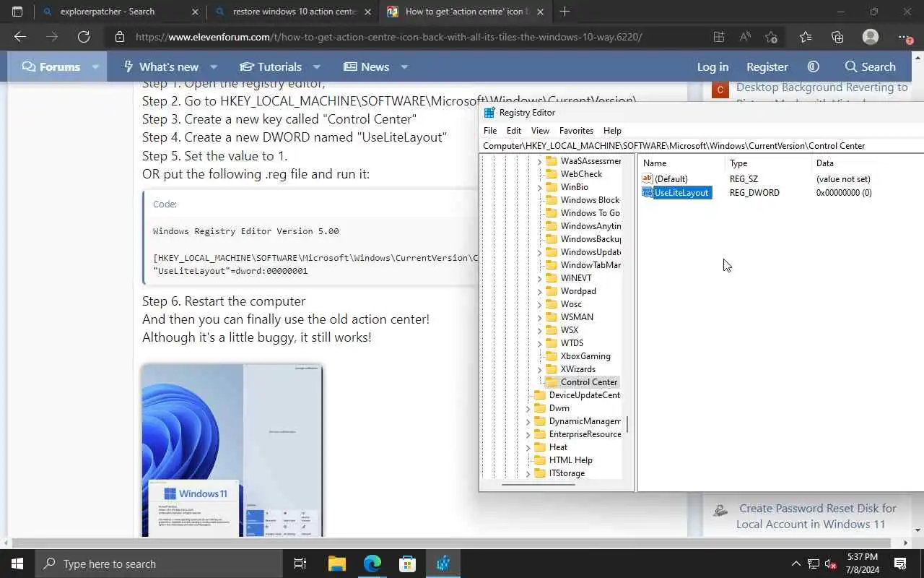Expand the WaaSAssessment registry key
Viewport: 924px width, 578px height.
click(x=539, y=161)
